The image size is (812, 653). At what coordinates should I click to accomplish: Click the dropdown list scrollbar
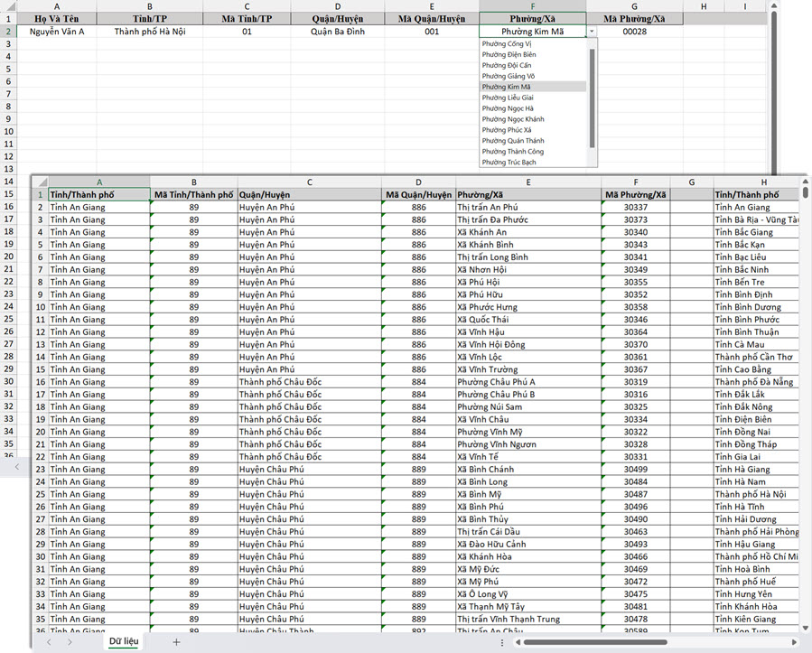click(593, 95)
